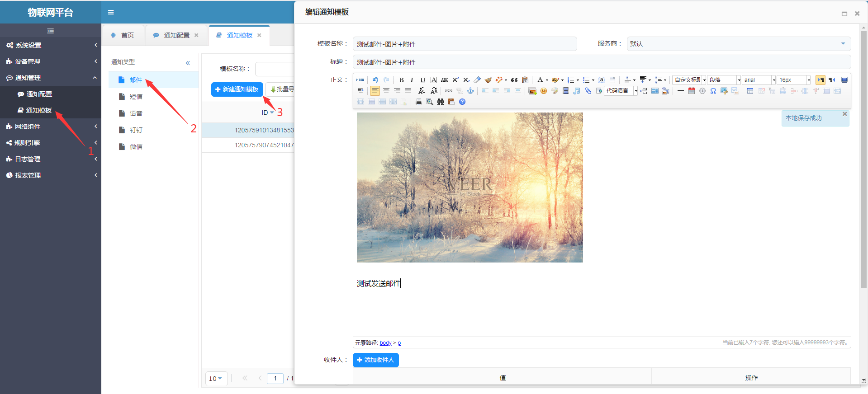Toggle underline formatting in editor
Screen dimensions: 868x394
point(422,80)
